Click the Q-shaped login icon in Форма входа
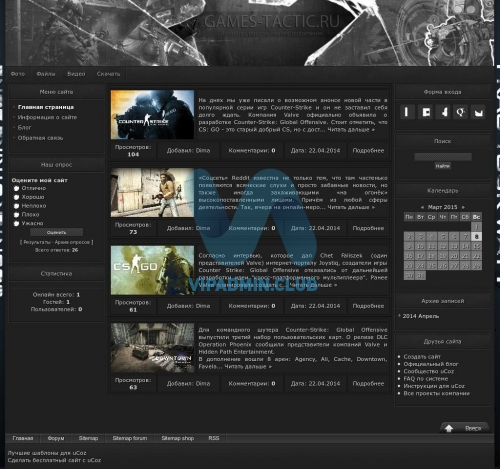 point(460,112)
